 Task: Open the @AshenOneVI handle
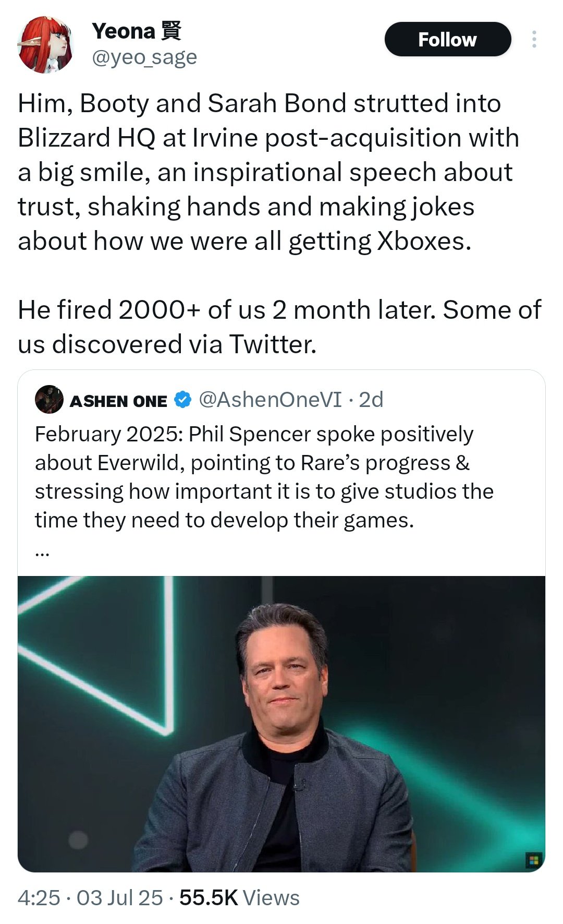coord(270,400)
